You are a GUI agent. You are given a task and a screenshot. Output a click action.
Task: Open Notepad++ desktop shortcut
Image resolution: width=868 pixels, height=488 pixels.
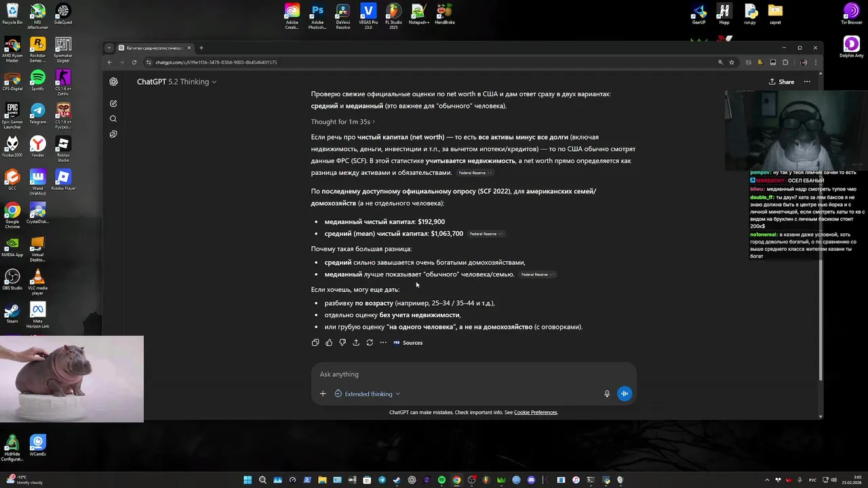(x=418, y=13)
